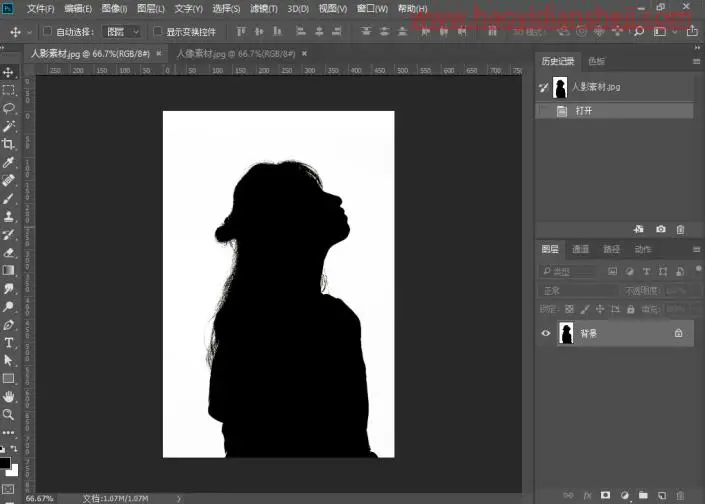705x504 pixels.
Task: Open the layer kind filter dropdown
Action: pos(567,271)
